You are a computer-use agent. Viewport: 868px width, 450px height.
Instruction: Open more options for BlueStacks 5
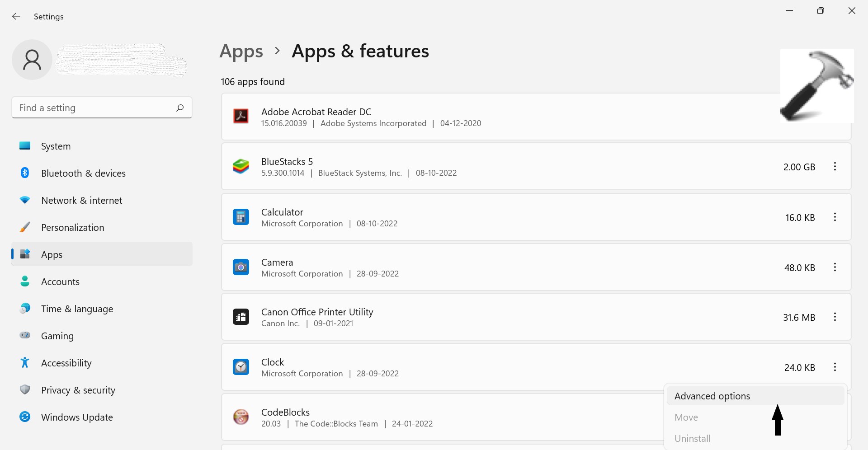click(835, 167)
